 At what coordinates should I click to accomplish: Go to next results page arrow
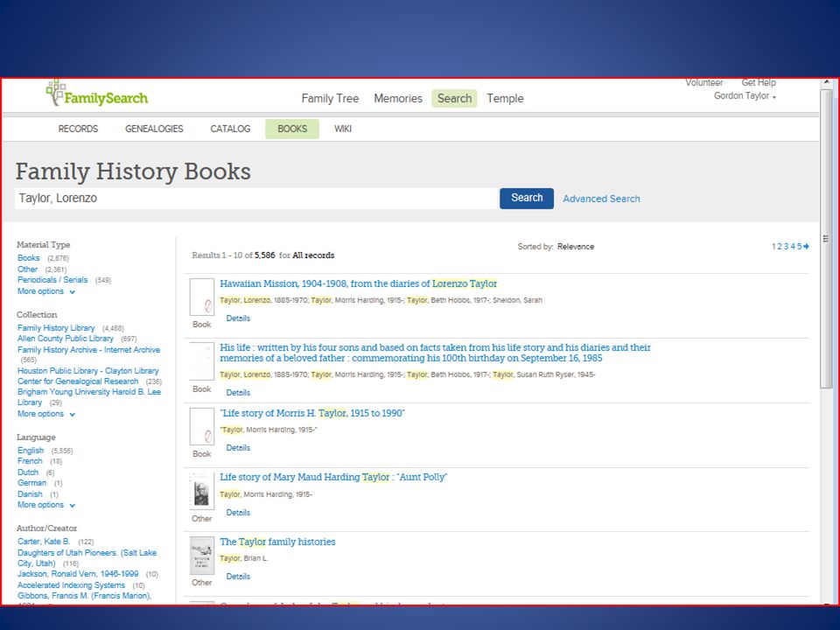click(x=806, y=247)
